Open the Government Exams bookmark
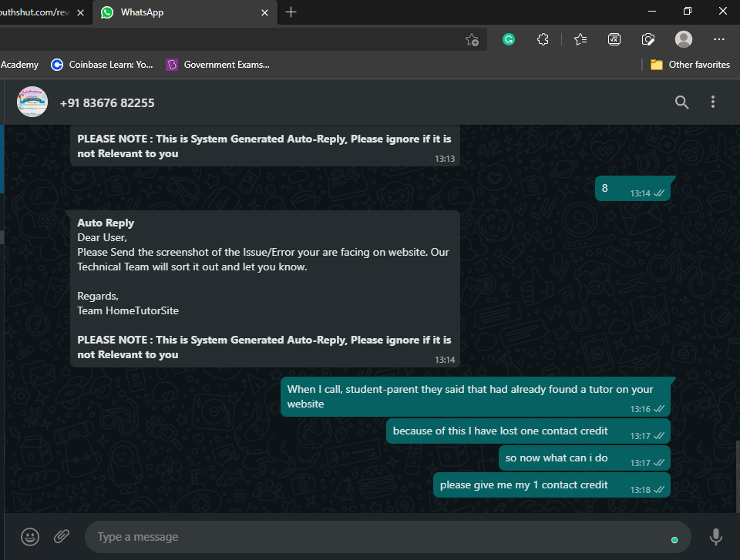 pos(218,65)
